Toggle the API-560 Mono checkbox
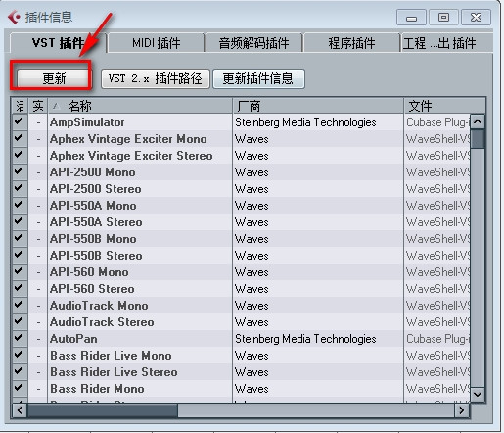 coord(19,271)
